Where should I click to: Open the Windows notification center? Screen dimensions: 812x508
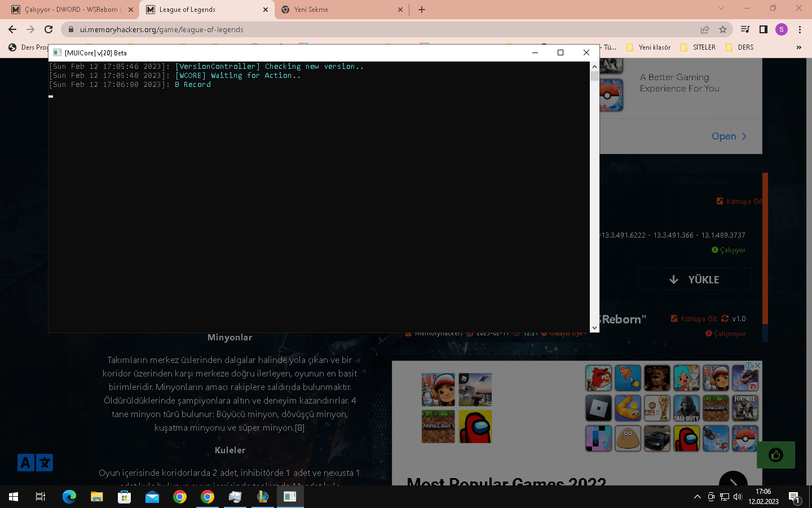795,497
